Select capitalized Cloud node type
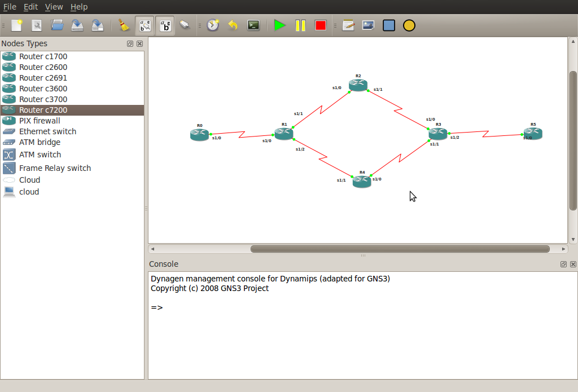 72,180
